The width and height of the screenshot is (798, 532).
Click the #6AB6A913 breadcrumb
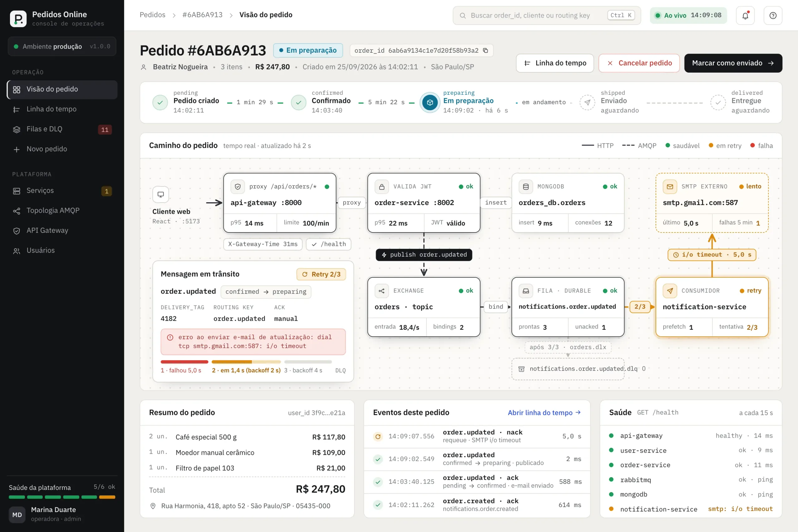(202, 15)
